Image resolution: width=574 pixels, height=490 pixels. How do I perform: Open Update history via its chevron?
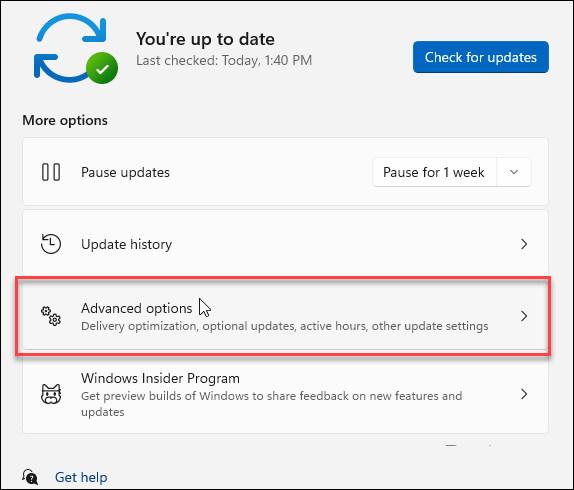[x=524, y=244]
